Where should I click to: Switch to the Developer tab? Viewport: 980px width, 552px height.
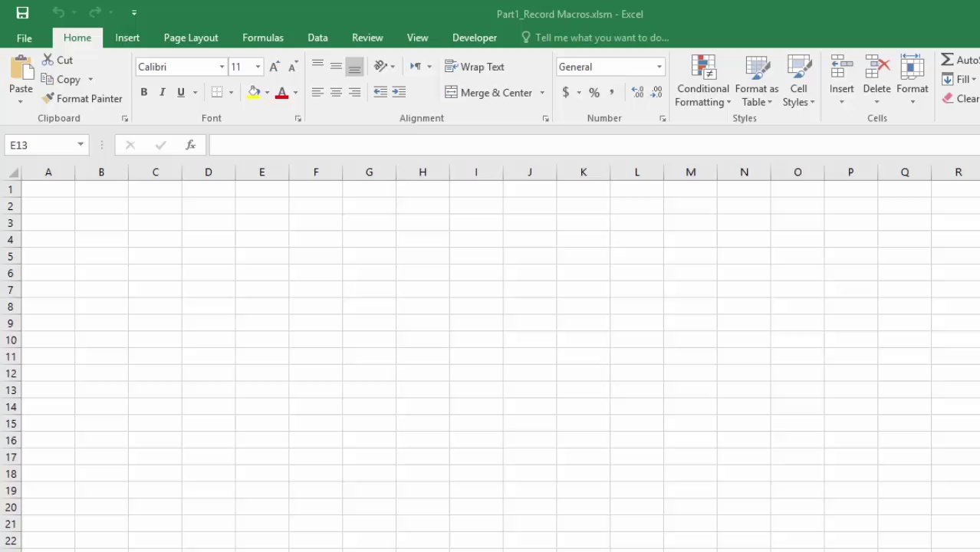474,38
